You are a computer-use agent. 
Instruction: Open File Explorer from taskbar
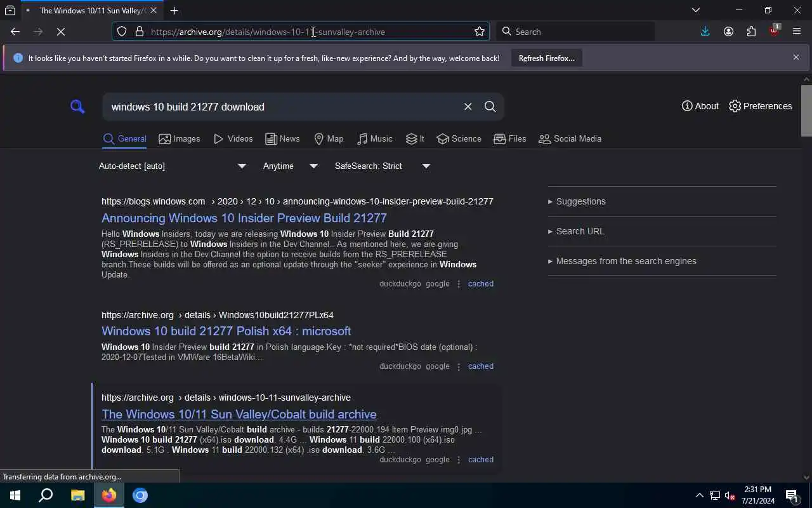coord(77,495)
